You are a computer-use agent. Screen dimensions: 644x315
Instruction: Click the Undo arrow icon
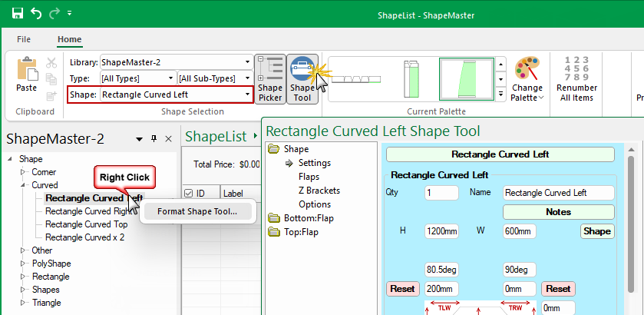(36, 13)
